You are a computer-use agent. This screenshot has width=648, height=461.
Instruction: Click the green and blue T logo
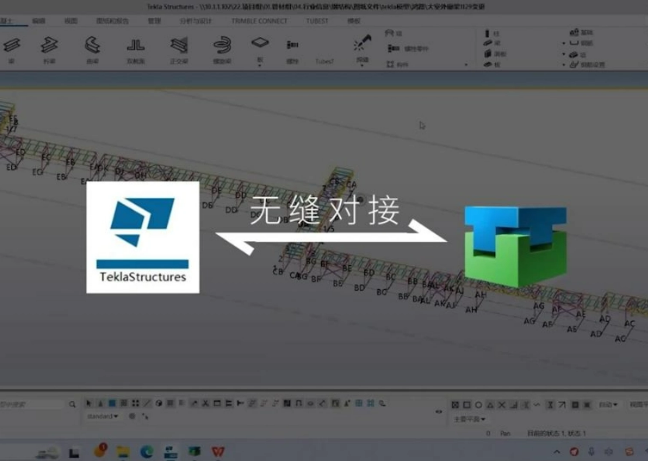click(x=515, y=242)
